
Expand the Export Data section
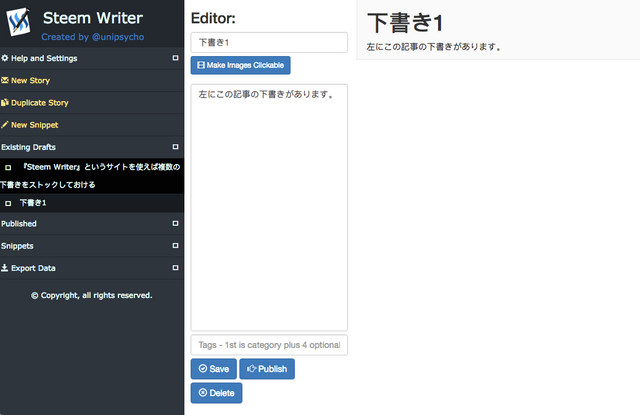point(176,268)
